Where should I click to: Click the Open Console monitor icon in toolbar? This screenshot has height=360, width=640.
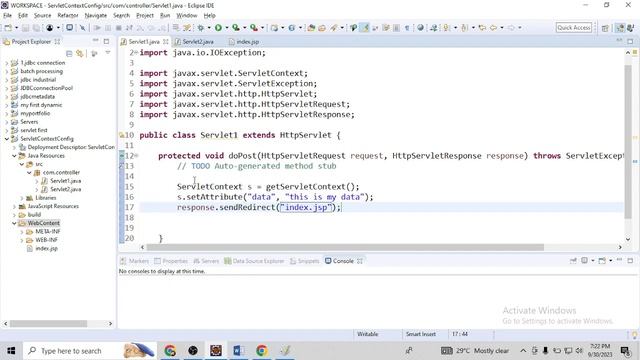69,28
